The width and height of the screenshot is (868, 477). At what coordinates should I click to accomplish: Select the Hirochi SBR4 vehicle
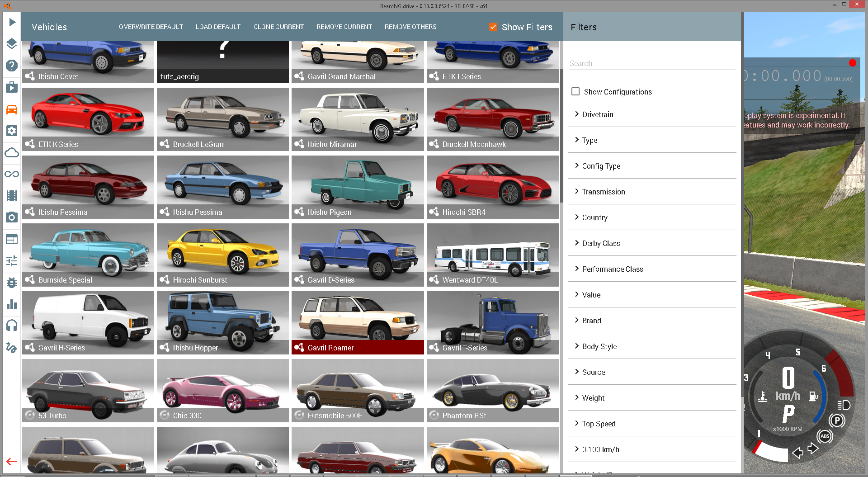pyautogui.click(x=493, y=187)
